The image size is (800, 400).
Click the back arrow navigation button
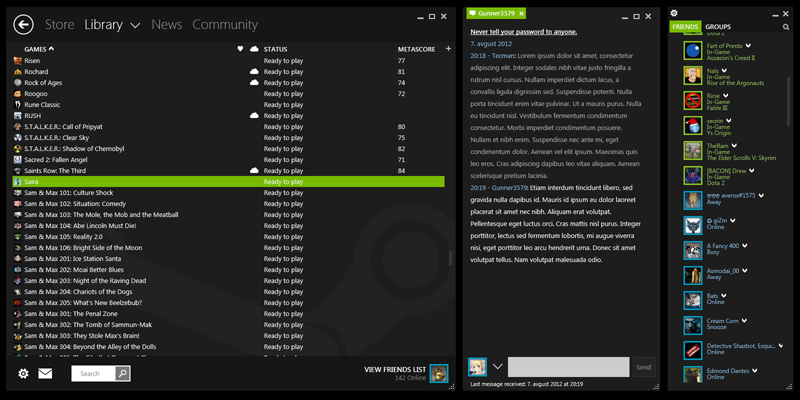[x=23, y=25]
